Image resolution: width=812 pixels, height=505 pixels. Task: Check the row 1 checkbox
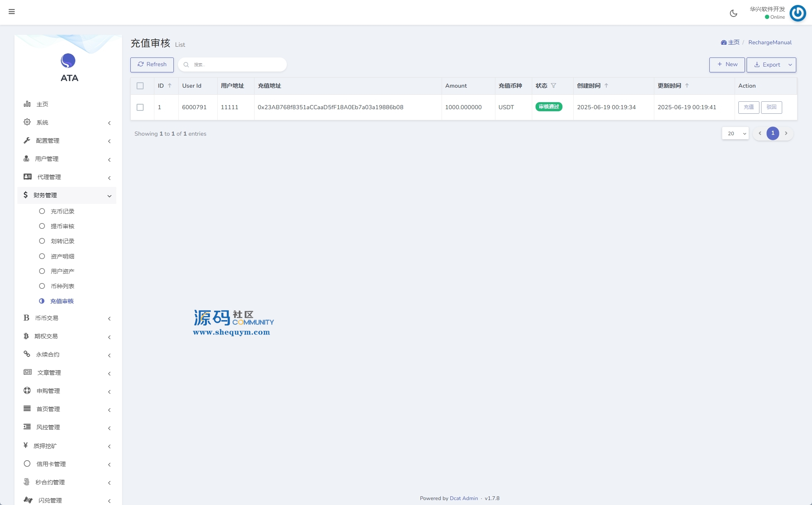140,107
